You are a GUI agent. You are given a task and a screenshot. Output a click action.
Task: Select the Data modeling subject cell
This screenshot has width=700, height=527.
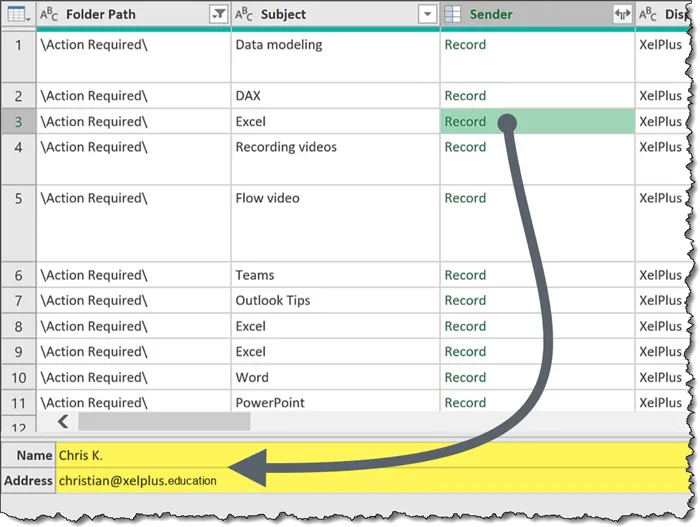[x=279, y=45]
